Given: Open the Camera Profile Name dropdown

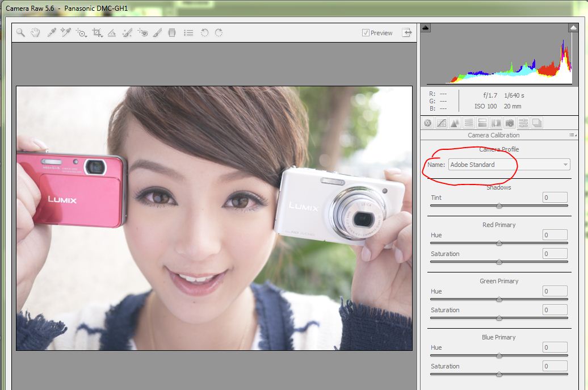Looking at the screenshot, I should [x=509, y=165].
